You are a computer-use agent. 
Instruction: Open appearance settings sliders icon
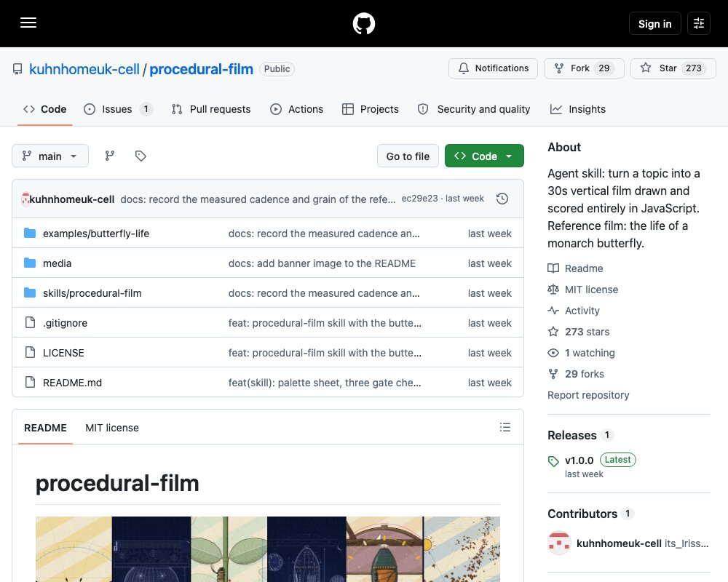point(698,24)
